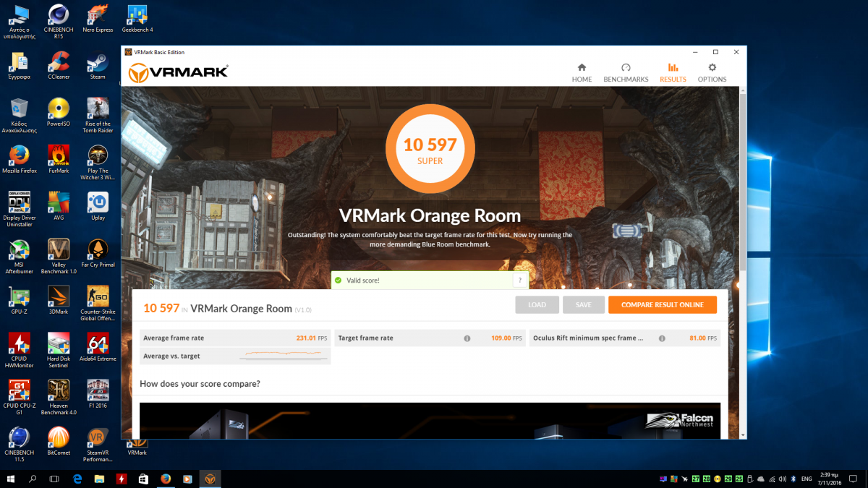Select the CCleaner desktop icon
Screen dimensions: 868x488
59,66
